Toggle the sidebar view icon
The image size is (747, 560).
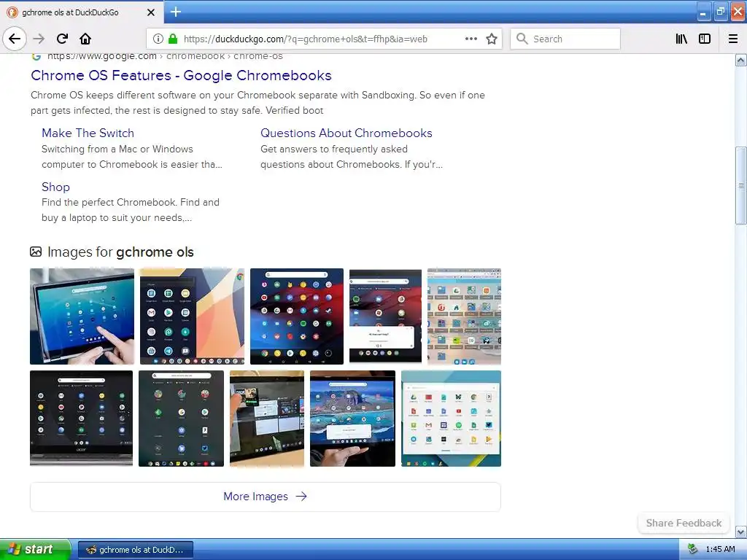coord(705,39)
